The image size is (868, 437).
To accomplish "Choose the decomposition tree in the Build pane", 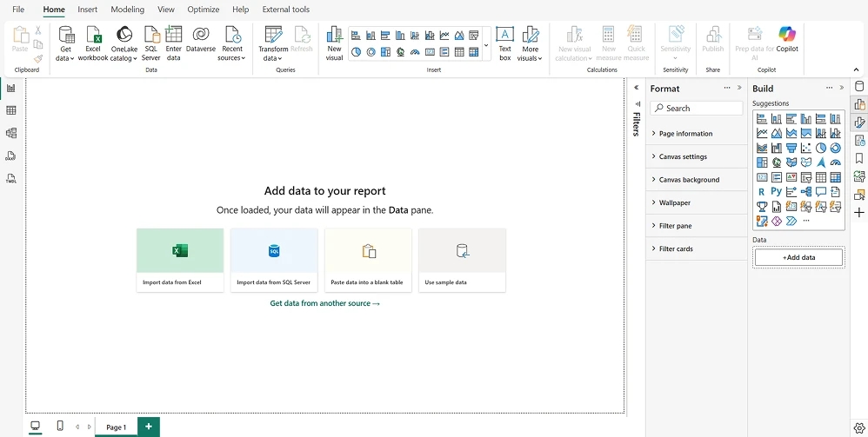I will tap(806, 192).
